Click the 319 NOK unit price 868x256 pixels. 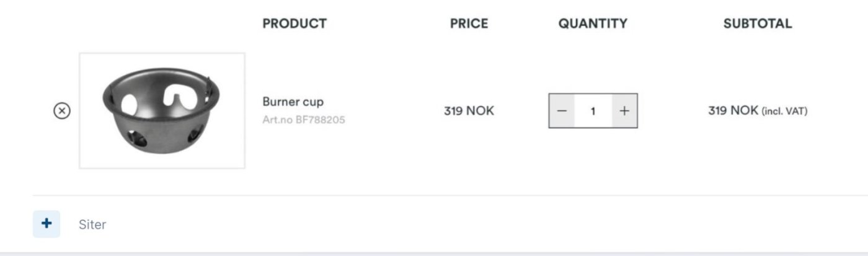[469, 111]
